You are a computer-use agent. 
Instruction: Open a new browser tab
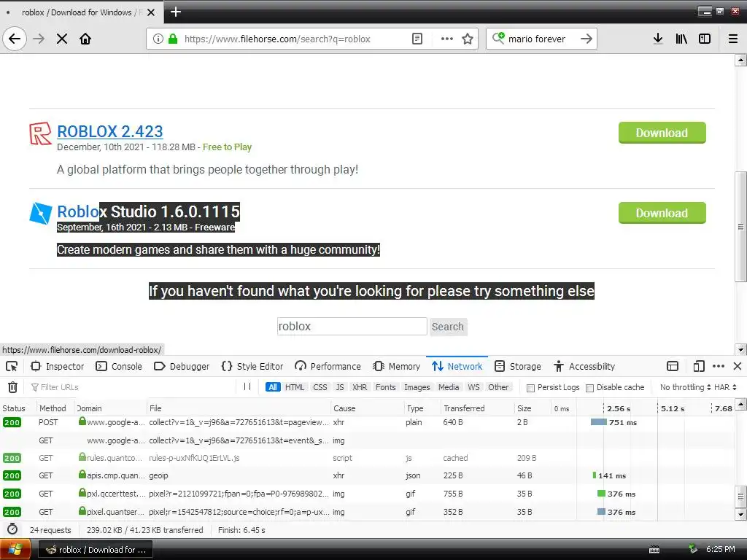point(175,12)
